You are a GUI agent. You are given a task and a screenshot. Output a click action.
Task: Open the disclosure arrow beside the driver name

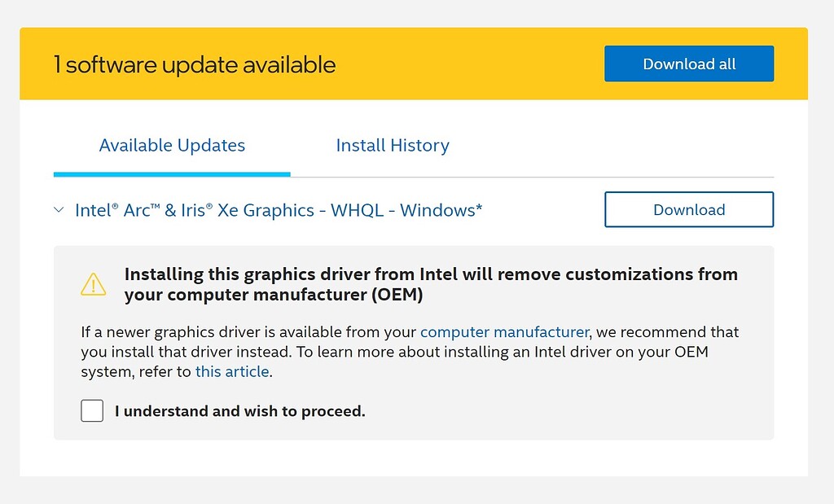(x=58, y=209)
